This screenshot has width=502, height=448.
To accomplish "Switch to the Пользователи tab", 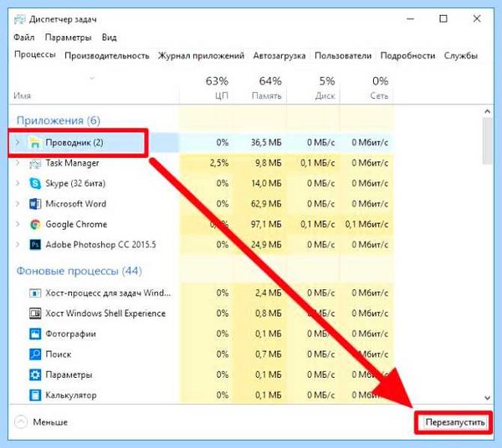I will pos(343,56).
